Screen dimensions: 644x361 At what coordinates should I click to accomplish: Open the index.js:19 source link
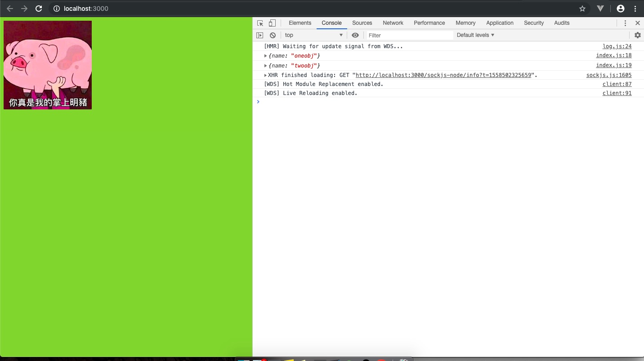pos(614,65)
